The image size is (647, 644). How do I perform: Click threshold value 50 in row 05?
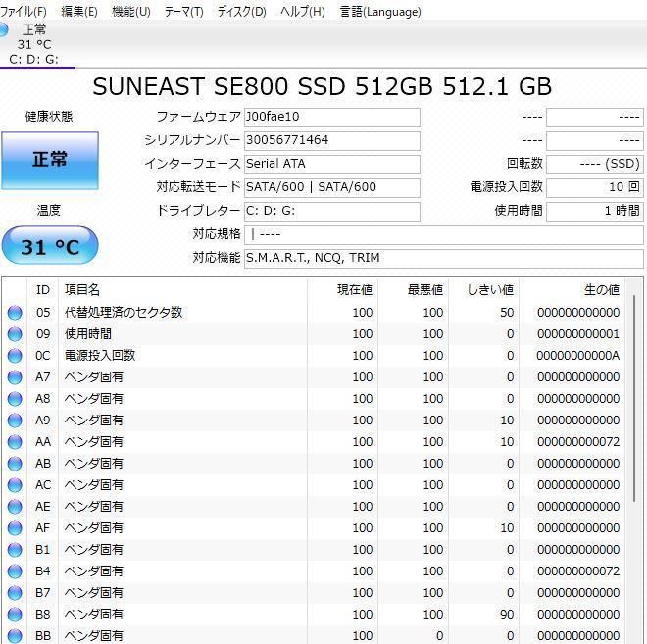(507, 313)
